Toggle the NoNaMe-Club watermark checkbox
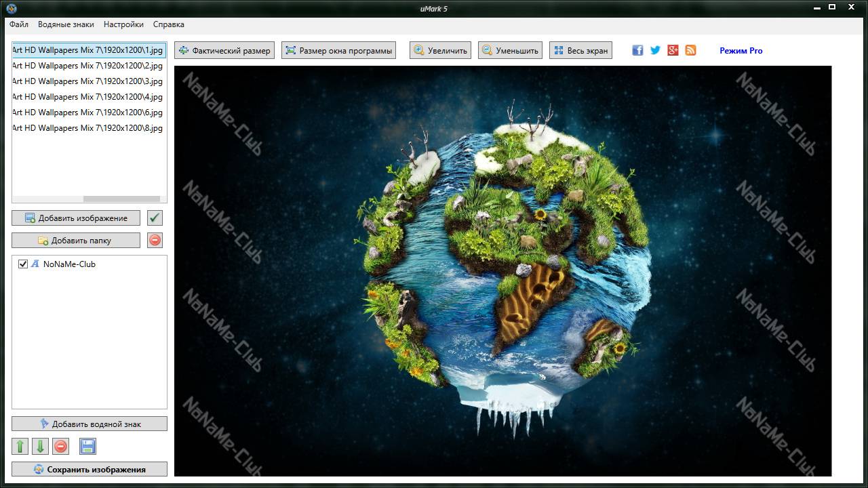 (x=23, y=264)
